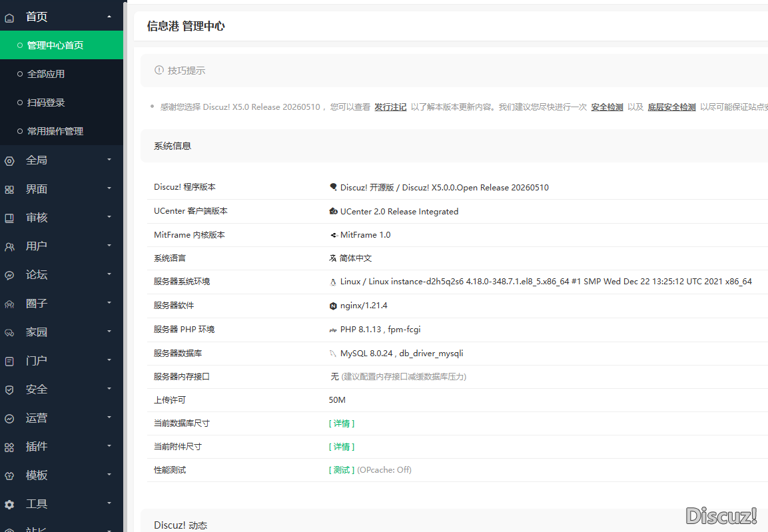Screen dimensions: 768x532
Task: Click the Discuz! version row icon
Action: (333, 187)
